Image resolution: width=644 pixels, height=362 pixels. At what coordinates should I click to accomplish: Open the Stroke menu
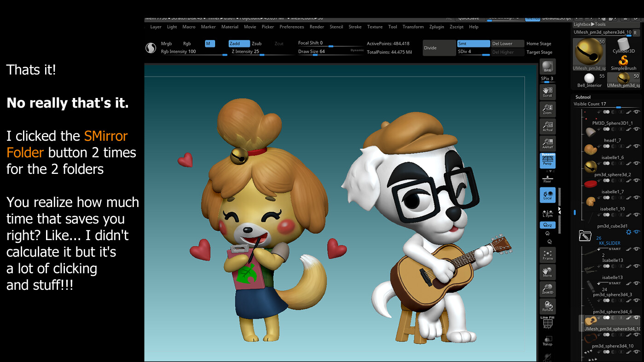[x=355, y=27]
